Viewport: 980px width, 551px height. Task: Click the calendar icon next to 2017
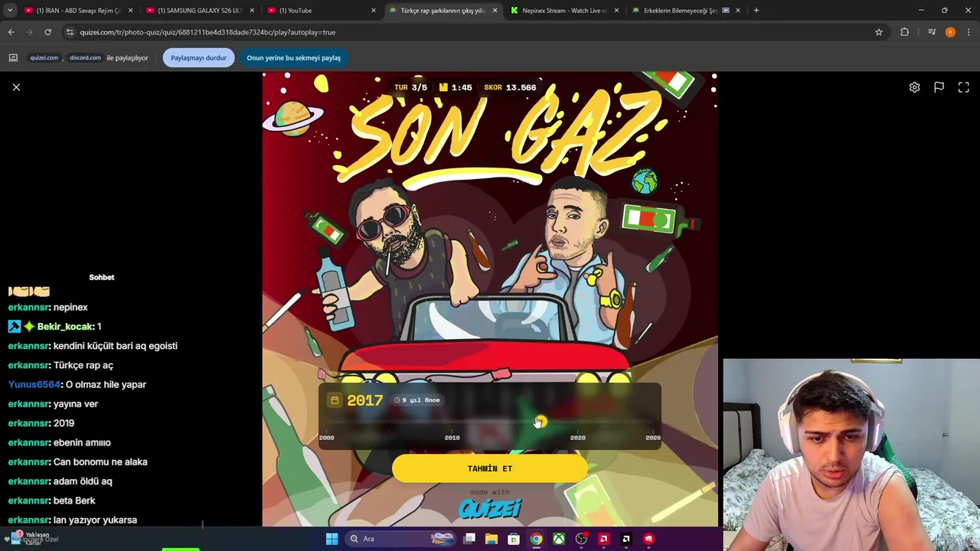point(335,400)
